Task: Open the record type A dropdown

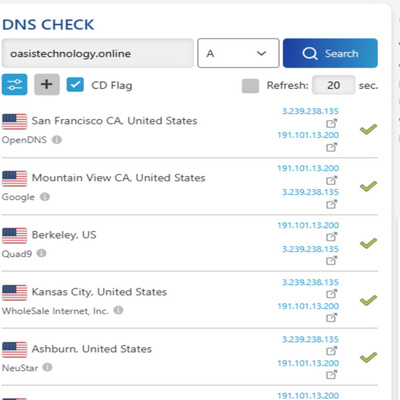Action: tap(238, 53)
